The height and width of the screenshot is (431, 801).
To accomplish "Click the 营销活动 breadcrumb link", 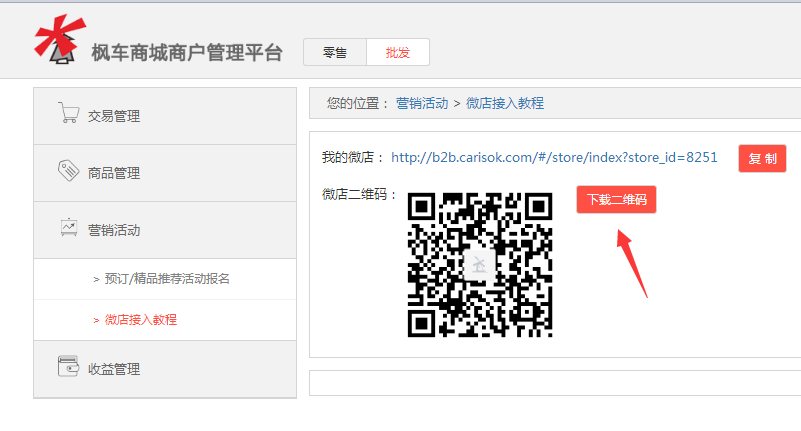I will tap(422, 103).
